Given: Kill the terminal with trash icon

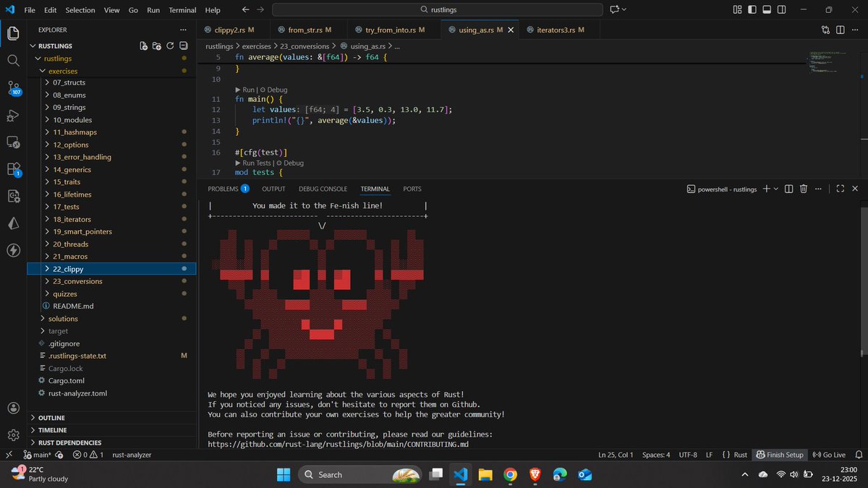Looking at the screenshot, I should tap(804, 189).
